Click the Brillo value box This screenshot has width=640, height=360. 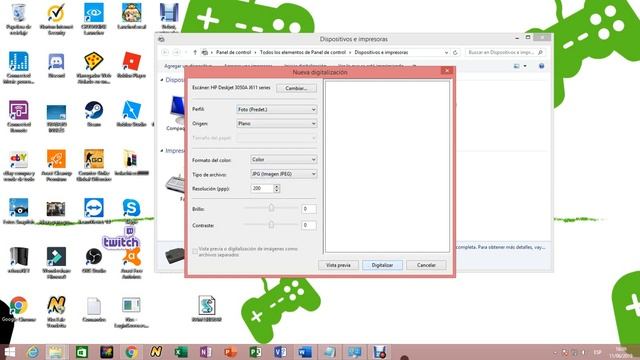pyautogui.click(x=309, y=209)
